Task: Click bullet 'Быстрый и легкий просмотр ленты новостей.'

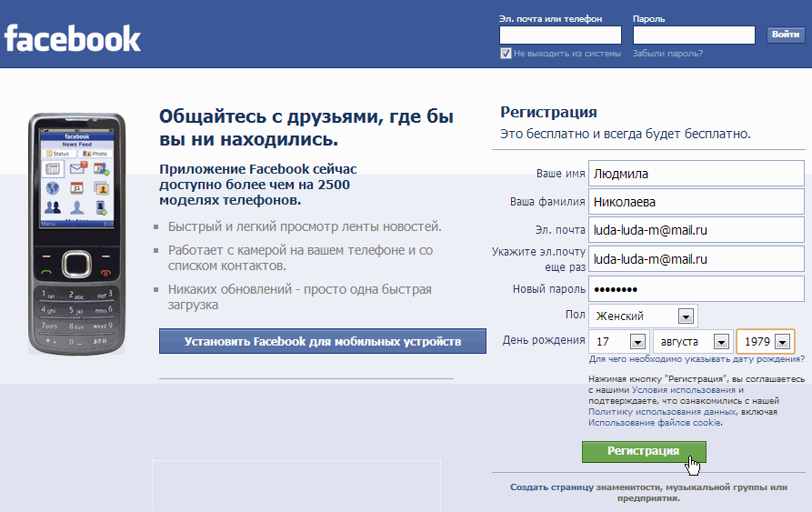Action: click(305, 226)
